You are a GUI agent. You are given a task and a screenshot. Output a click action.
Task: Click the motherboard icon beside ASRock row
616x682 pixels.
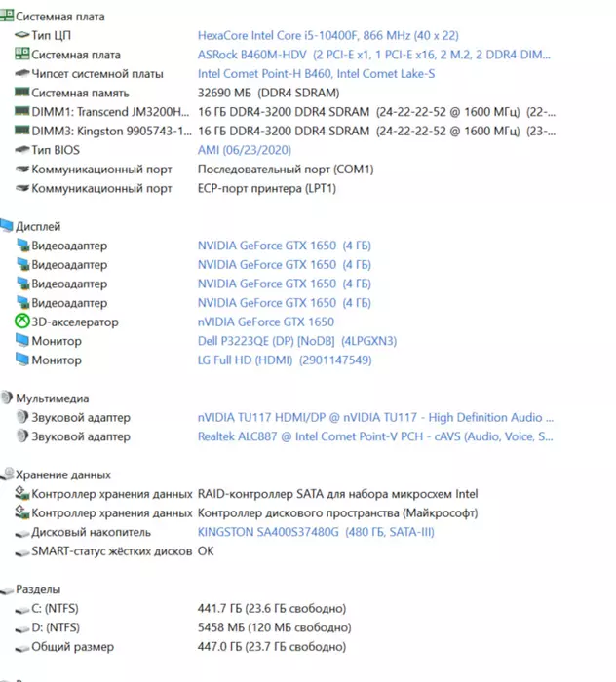pos(22,54)
